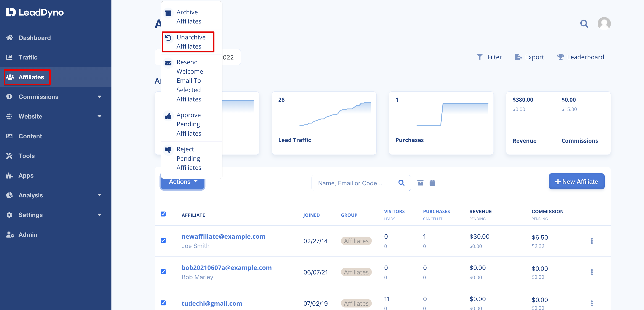Open kebab menu for Bob Marley row
Viewport: 644px width, 310px height.
pos(591,272)
